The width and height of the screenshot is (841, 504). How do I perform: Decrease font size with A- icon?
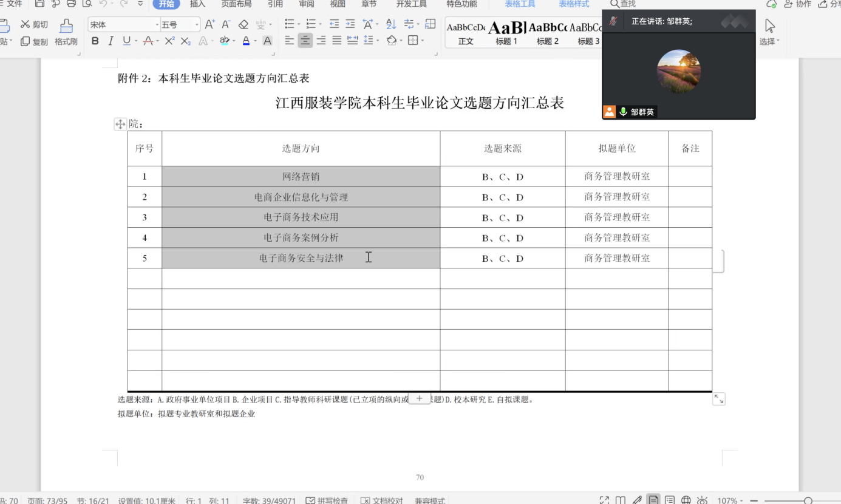pos(226,24)
